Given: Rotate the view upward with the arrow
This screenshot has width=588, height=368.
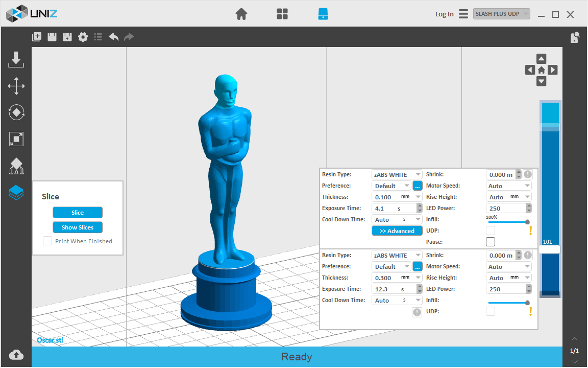Looking at the screenshot, I should pos(541,59).
